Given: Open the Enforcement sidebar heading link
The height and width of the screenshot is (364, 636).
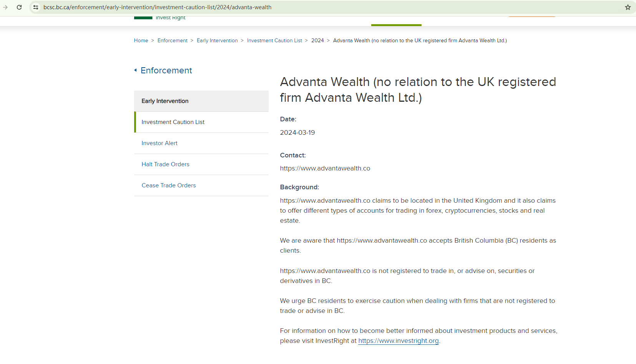Looking at the screenshot, I should coord(166,71).
